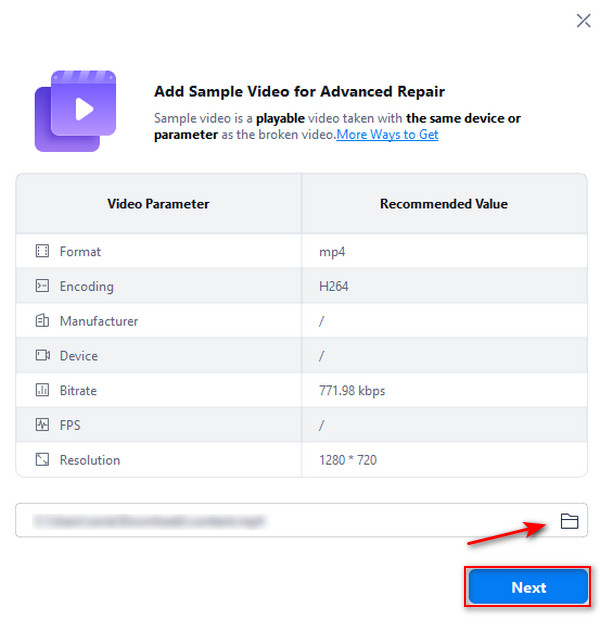Click the Device camera icon
This screenshot has width=600, height=621.
42,355
